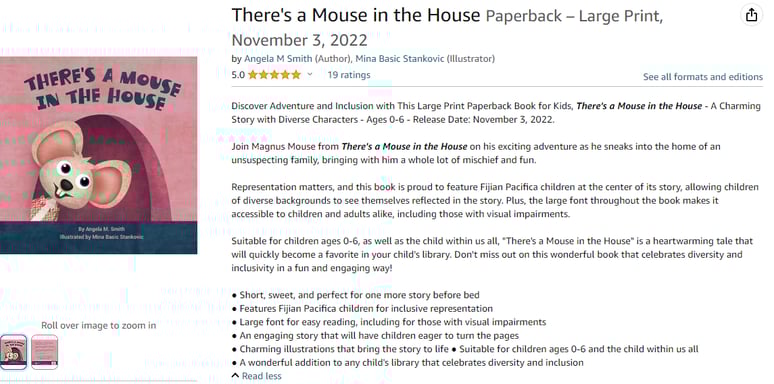774x384 pixels.
Task: Click the Read less chevron arrow
Action: [x=235, y=376]
